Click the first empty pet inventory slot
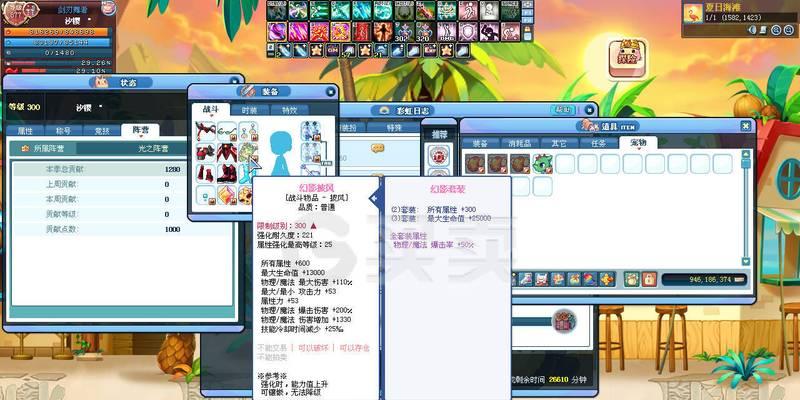Image resolution: width=800 pixels, height=400 pixels. click(x=565, y=164)
